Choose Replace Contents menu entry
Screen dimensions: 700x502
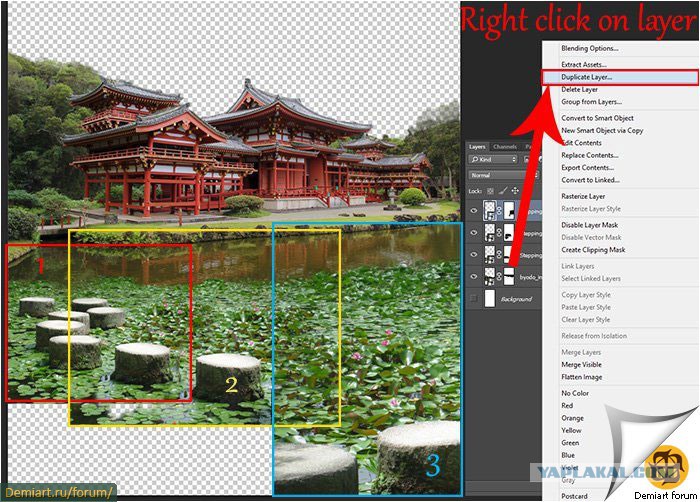[590, 155]
